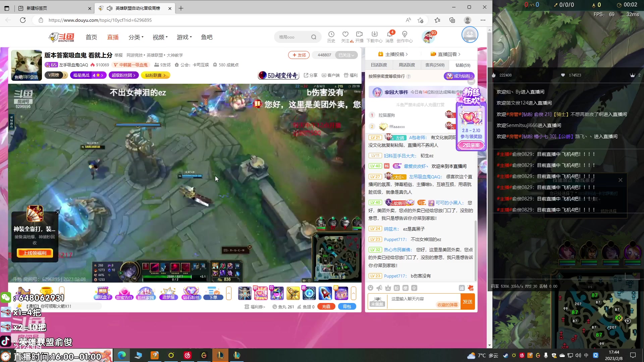This screenshot has height=362, width=644.
Task: Open the 游戏 dropdown menu
Action: pos(184,37)
